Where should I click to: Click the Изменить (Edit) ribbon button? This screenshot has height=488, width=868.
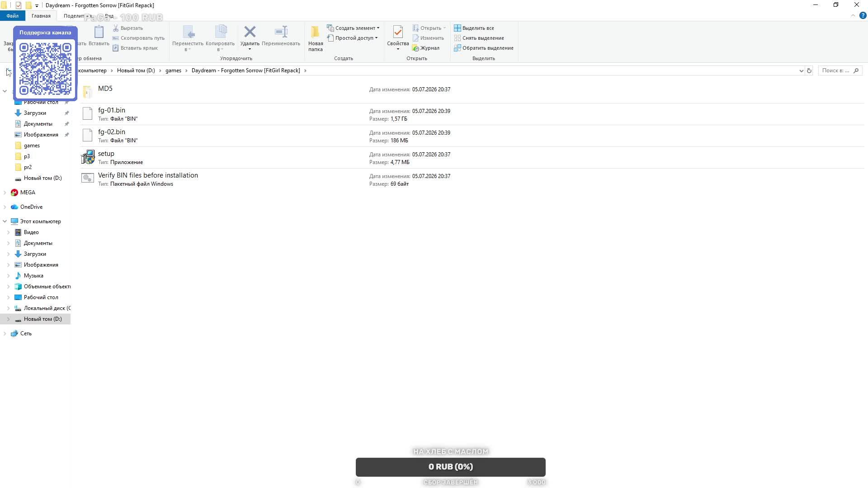point(428,38)
